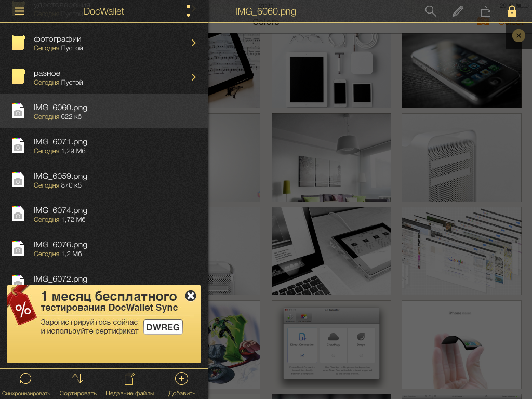Screen dimensions: 532x399
Task: Expand the разное folder chevron
Action: coord(193,77)
